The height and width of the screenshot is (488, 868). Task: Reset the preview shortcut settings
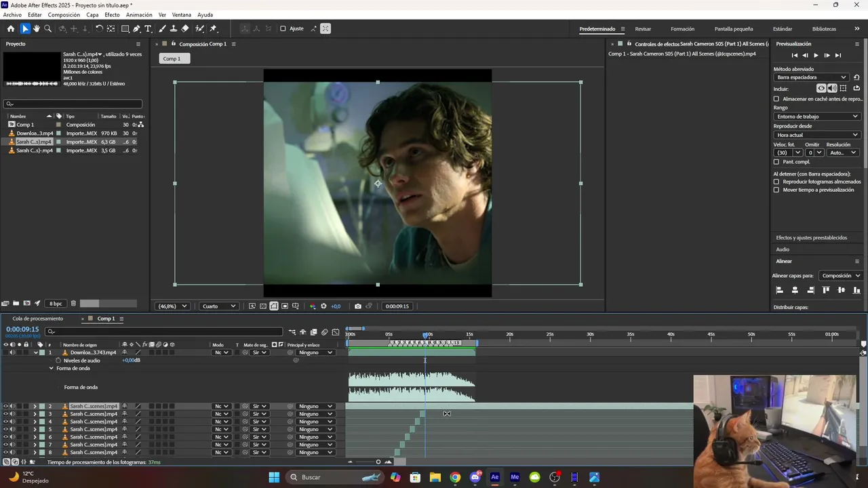pyautogui.click(x=856, y=77)
